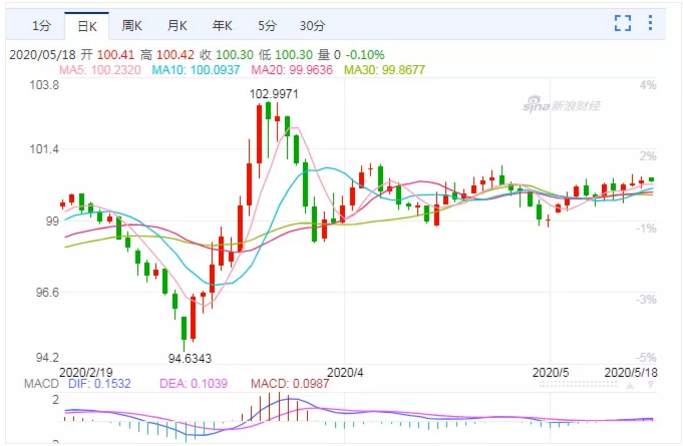Open the 周K weekly chart tab

pyautogui.click(x=132, y=26)
